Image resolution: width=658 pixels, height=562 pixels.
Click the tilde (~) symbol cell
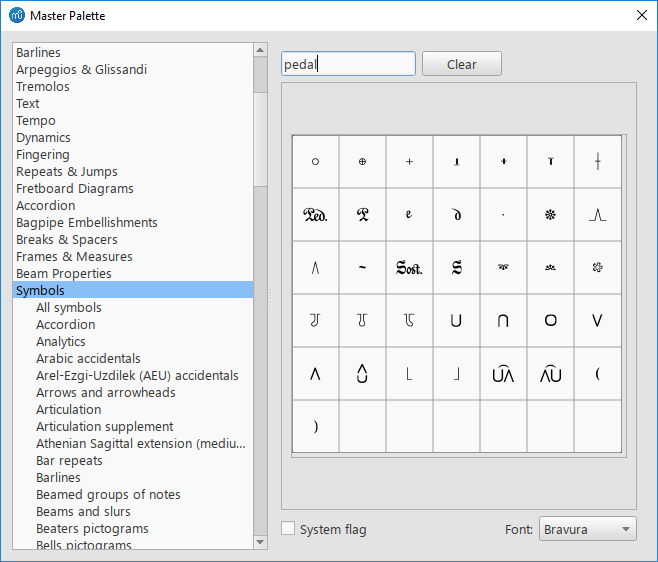(x=362, y=268)
